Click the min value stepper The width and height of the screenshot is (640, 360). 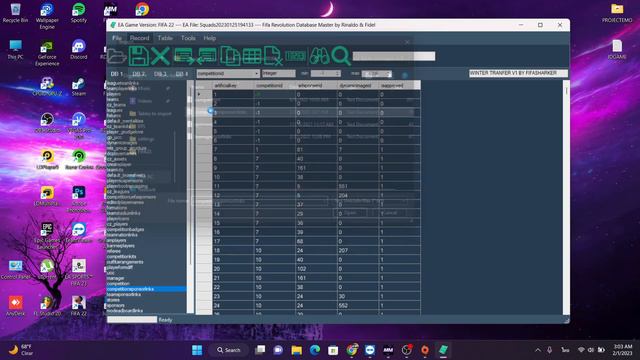tap(325, 73)
